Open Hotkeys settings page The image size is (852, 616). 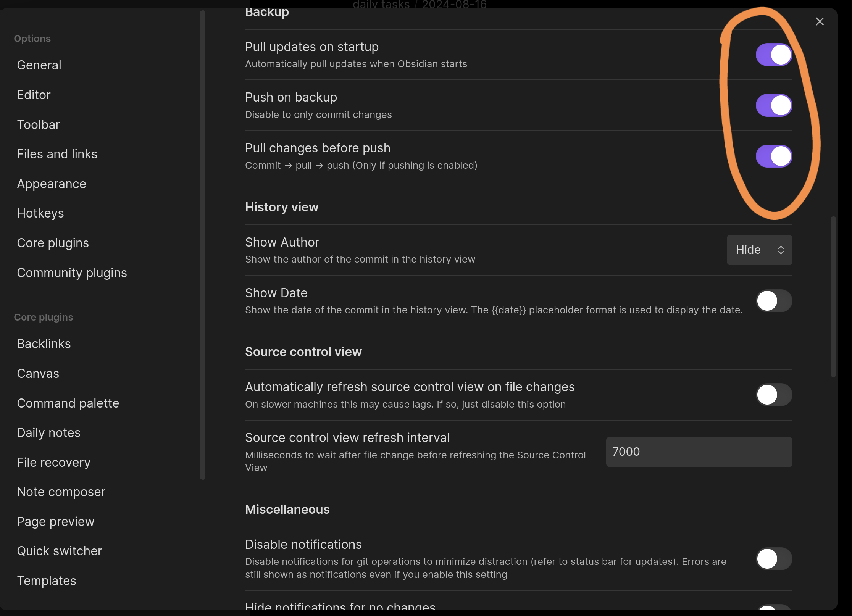tap(40, 213)
